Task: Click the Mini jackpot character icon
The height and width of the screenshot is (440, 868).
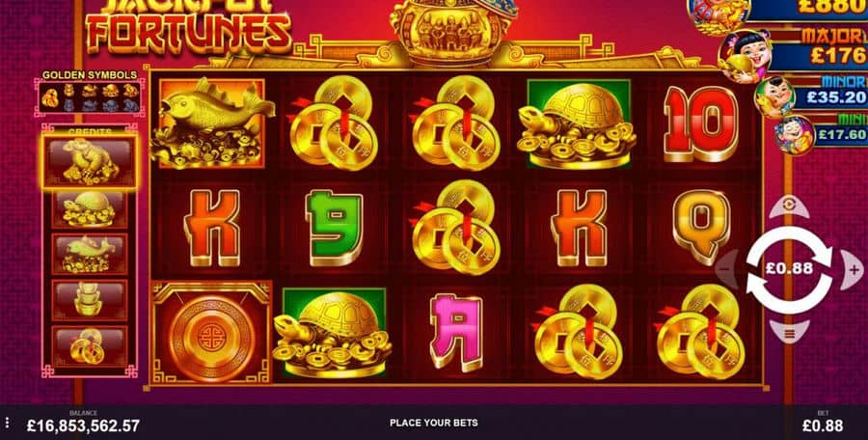Action: (795, 135)
